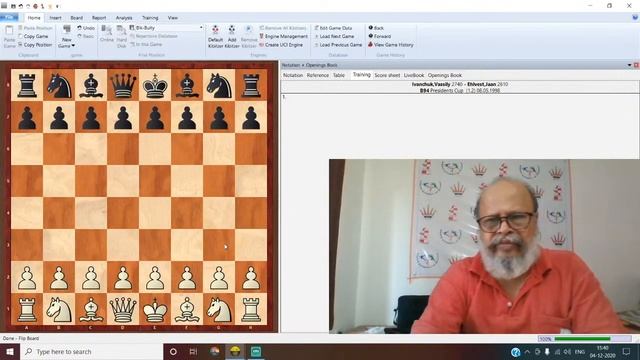Show hidden system tray icons

[527, 351]
